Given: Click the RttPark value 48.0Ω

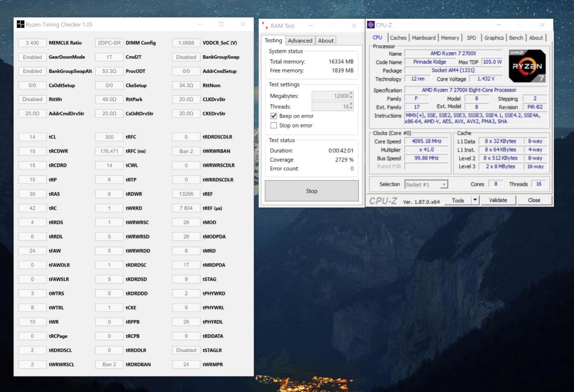Looking at the screenshot, I should (x=109, y=99).
